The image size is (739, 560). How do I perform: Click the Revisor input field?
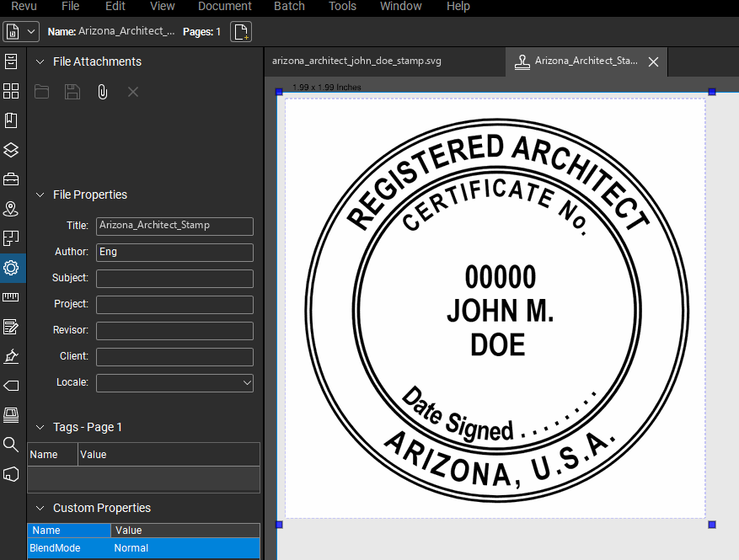click(175, 331)
